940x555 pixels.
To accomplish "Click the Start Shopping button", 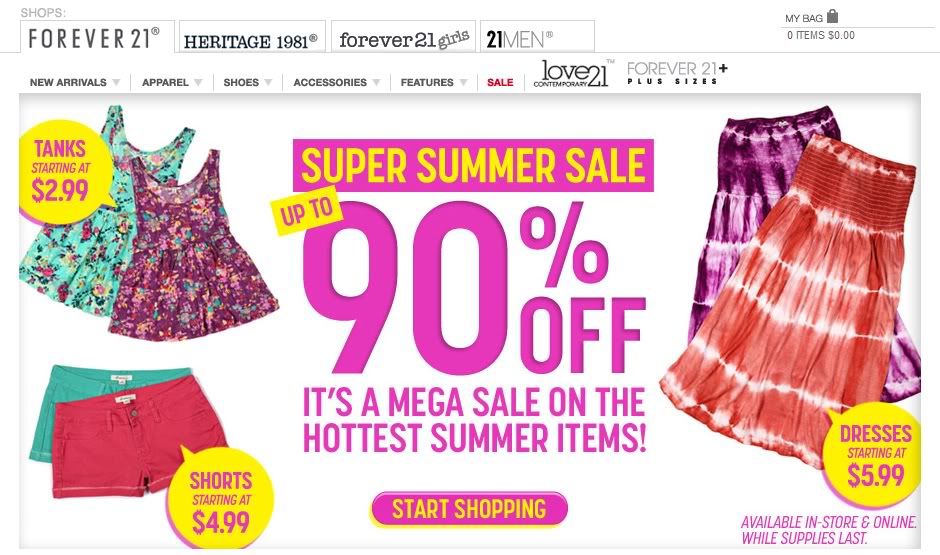I will click(x=469, y=509).
